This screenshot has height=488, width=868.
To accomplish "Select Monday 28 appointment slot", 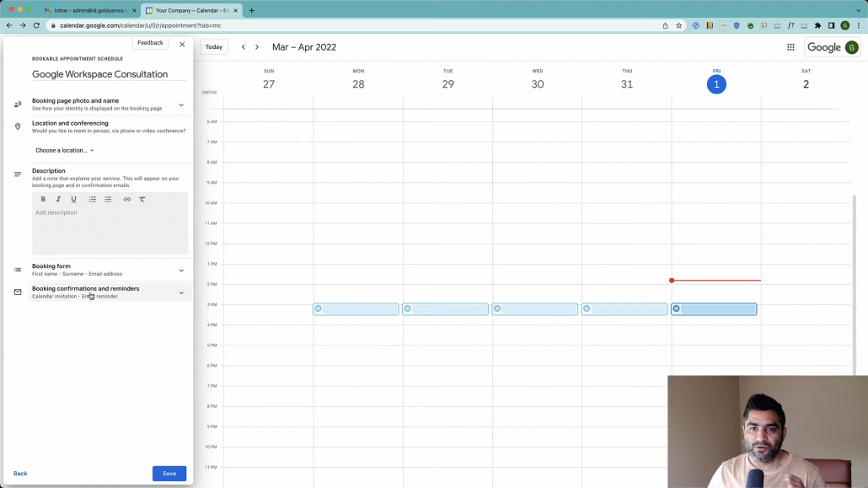I will 356,309.
